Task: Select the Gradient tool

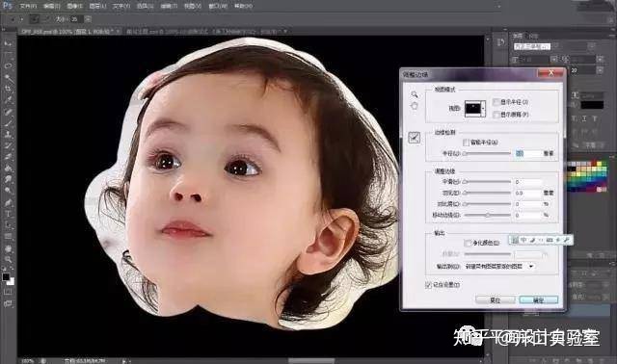Action: point(8,169)
